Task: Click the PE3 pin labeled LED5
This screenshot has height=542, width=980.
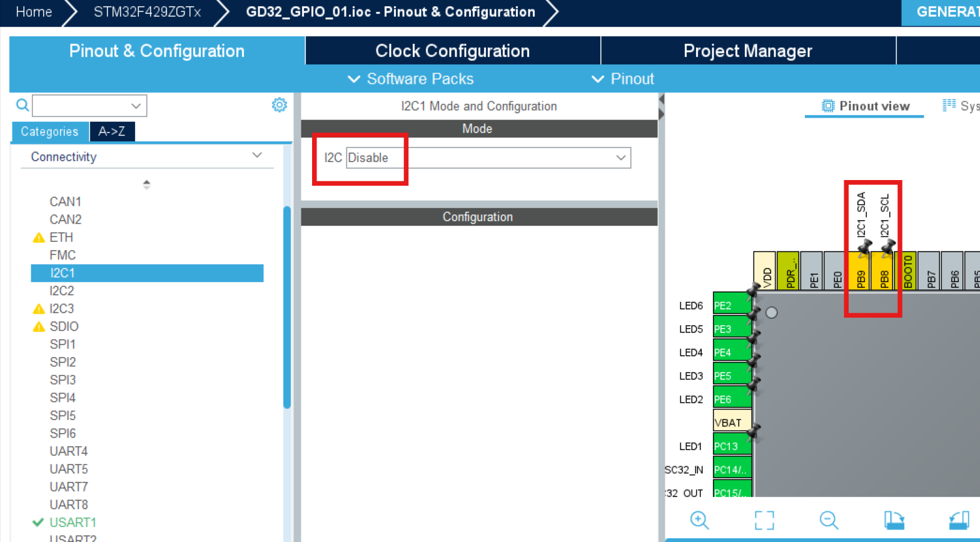Action: [x=732, y=328]
